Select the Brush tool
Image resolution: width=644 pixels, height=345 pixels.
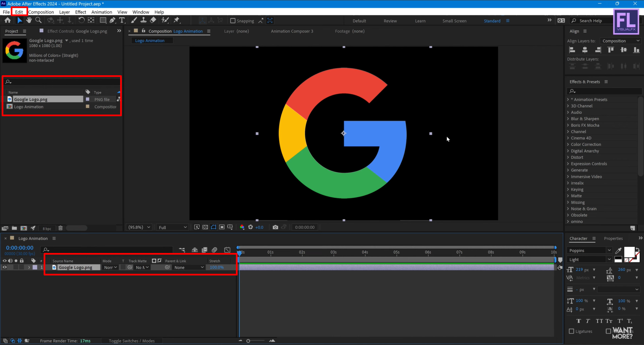point(134,20)
